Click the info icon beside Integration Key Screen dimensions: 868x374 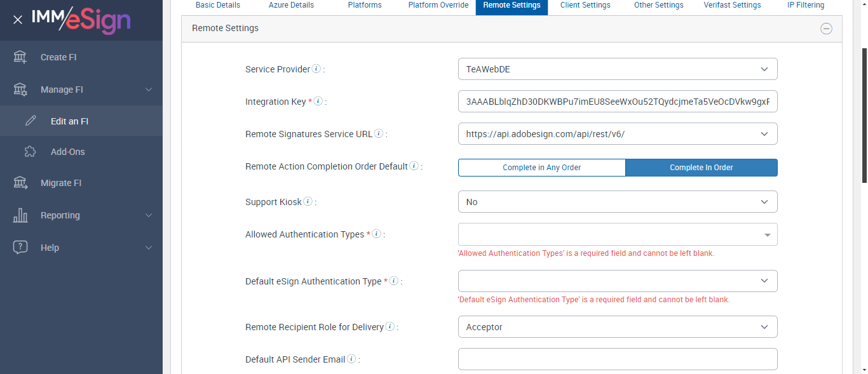(318, 102)
